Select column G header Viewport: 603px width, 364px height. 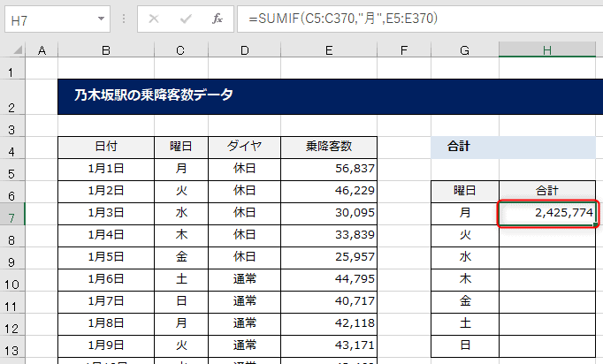pos(464,50)
